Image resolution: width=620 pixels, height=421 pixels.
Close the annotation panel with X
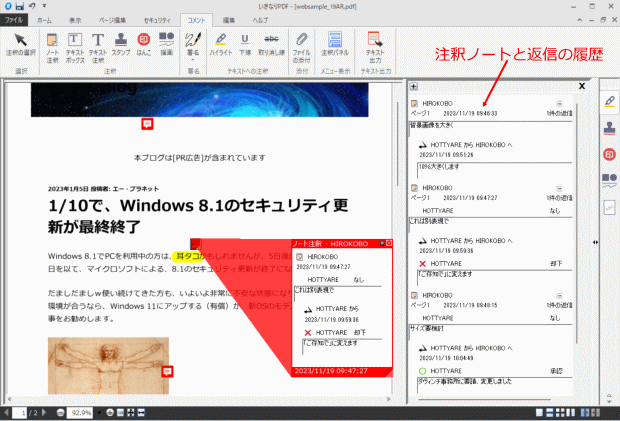coord(582,86)
